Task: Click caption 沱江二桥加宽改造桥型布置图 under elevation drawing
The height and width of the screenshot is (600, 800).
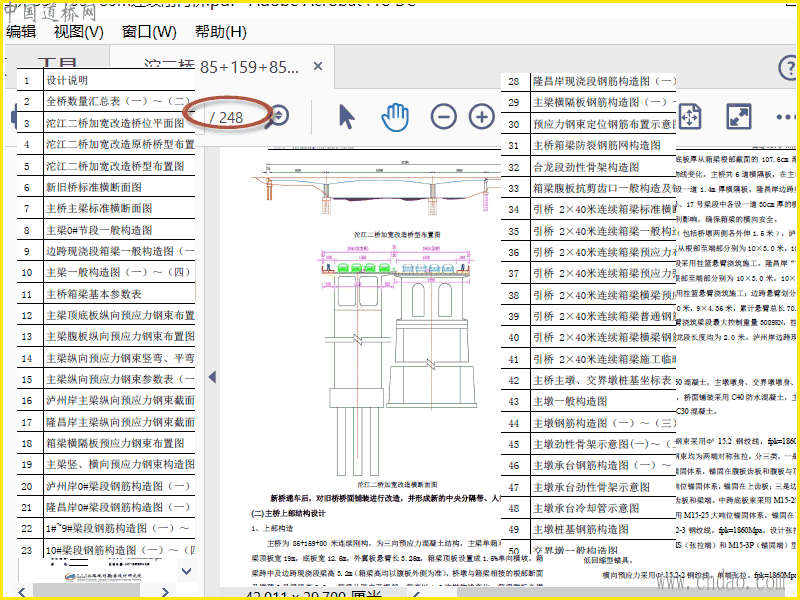Action: [x=397, y=235]
